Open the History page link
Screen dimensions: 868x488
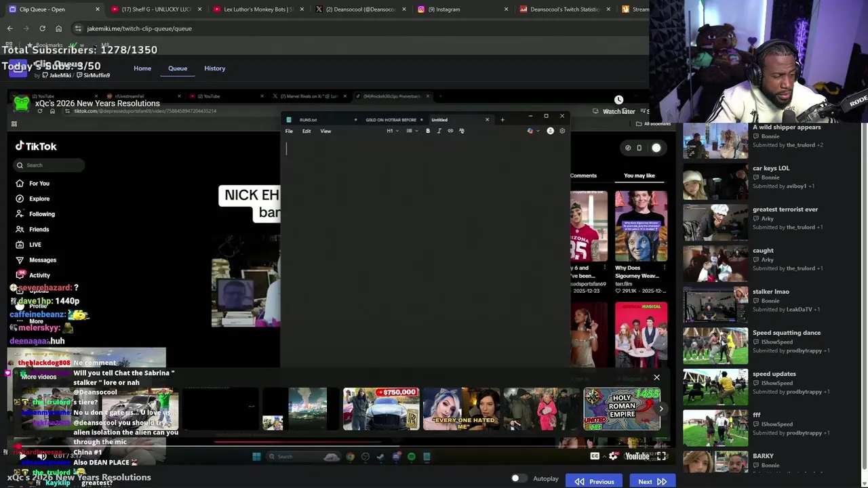(214, 68)
